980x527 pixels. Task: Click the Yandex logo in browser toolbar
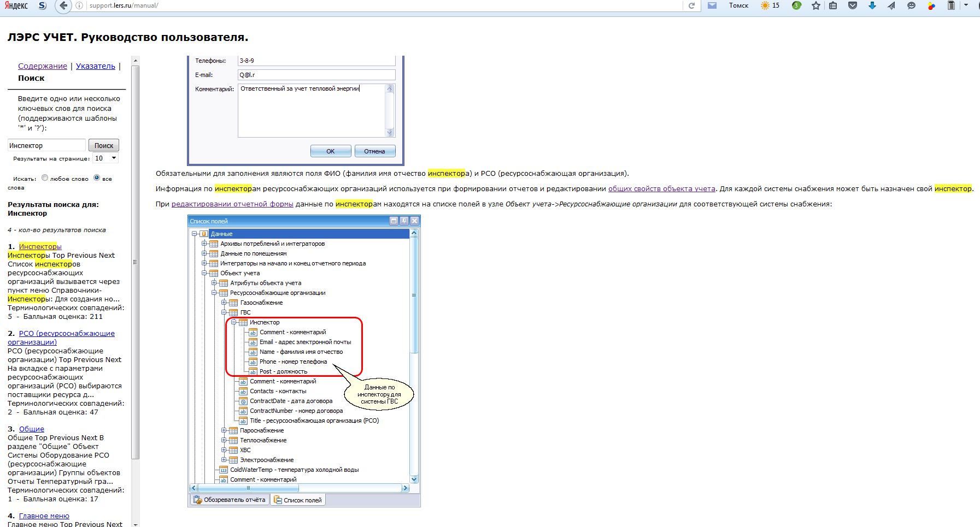16,5
